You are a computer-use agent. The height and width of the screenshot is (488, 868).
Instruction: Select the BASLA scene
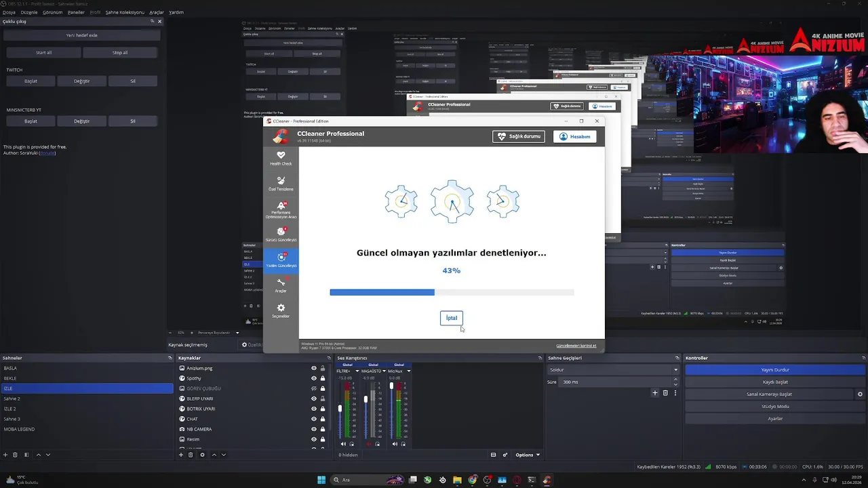point(87,368)
